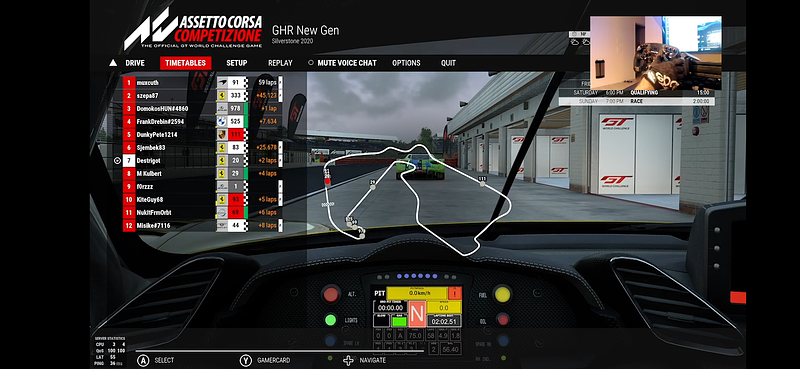Collapse menu with the white up-arrow triangle

point(113,63)
